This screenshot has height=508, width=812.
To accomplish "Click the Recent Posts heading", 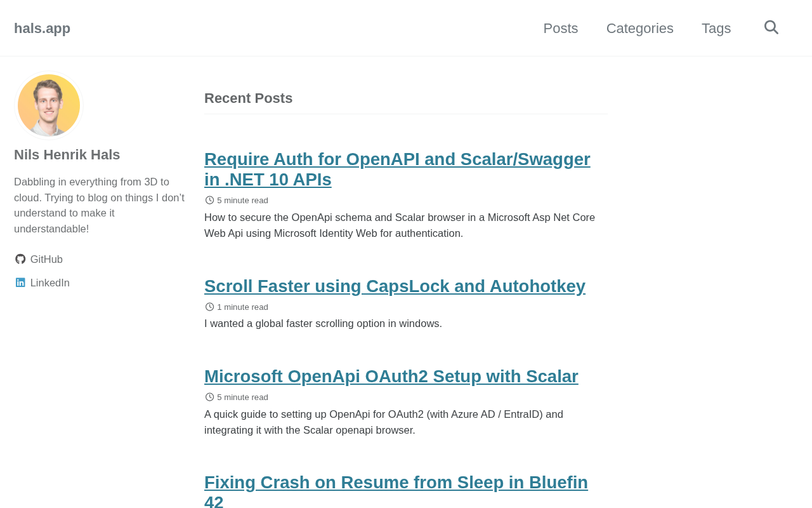I will point(248,98).
